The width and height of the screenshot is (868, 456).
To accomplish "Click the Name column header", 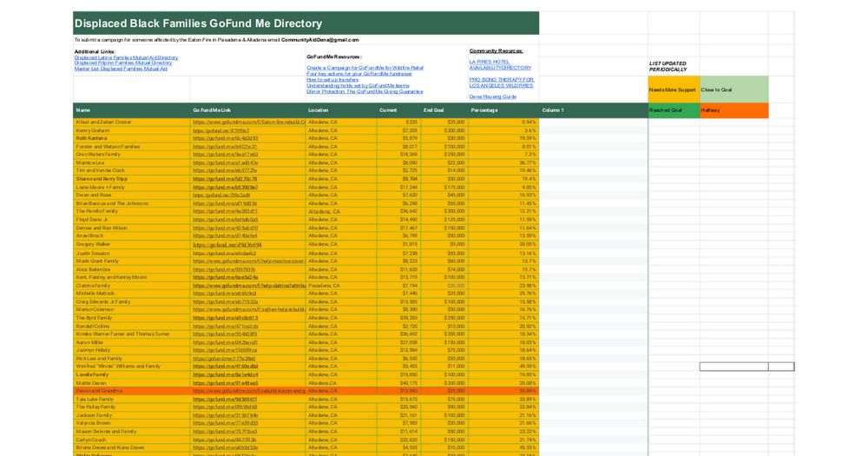I will [x=132, y=110].
